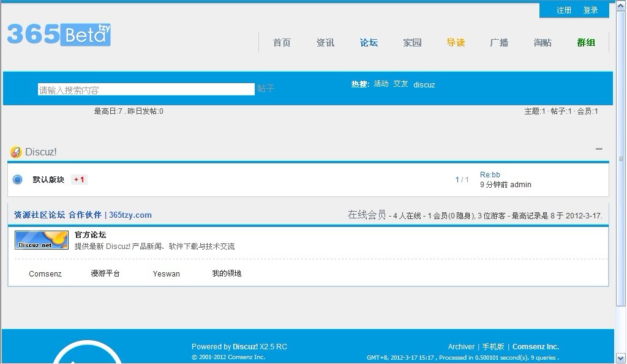The width and height of the screenshot is (627, 364).
Task: Focus the search content input field
Action: [x=146, y=89]
